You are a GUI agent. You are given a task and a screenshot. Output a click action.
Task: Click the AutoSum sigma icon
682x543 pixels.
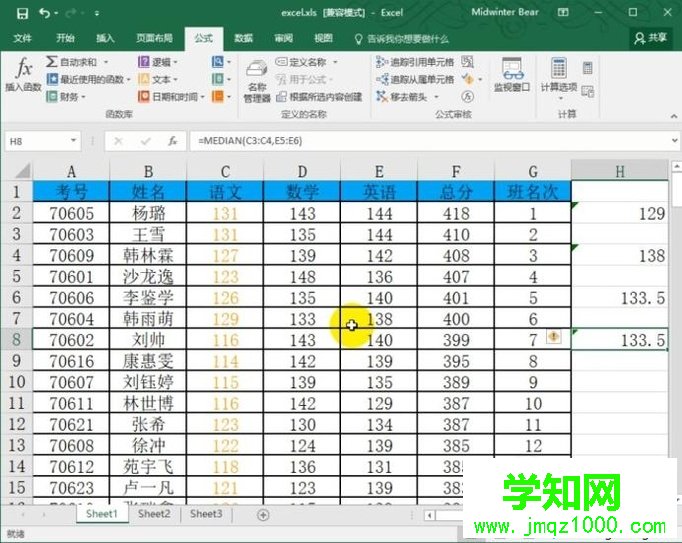[51, 61]
